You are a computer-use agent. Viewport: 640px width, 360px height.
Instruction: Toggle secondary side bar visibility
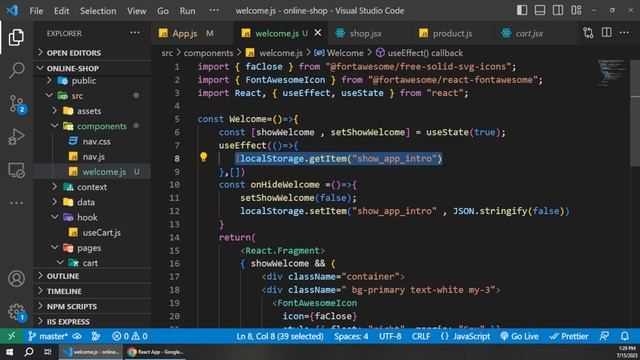[x=558, y=10]
